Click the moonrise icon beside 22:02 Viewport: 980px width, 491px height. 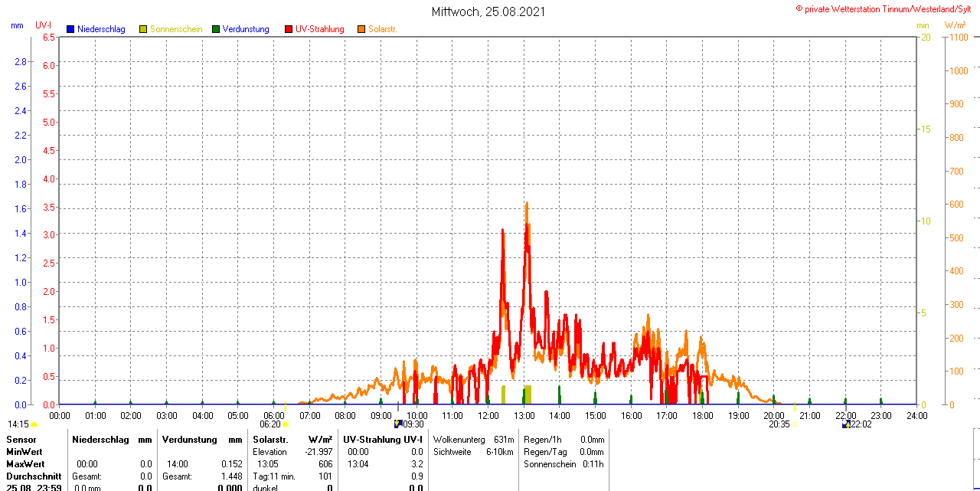845,424
